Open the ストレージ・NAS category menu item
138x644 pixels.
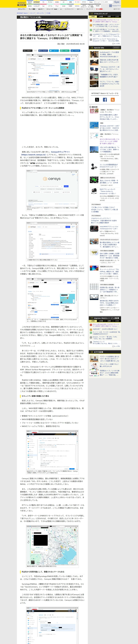coord(52,9)
